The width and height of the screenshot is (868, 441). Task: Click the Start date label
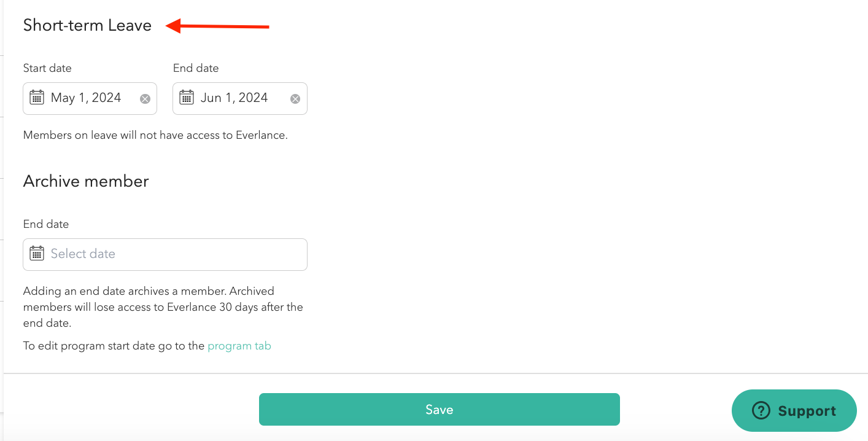click(x=47, y=68)
